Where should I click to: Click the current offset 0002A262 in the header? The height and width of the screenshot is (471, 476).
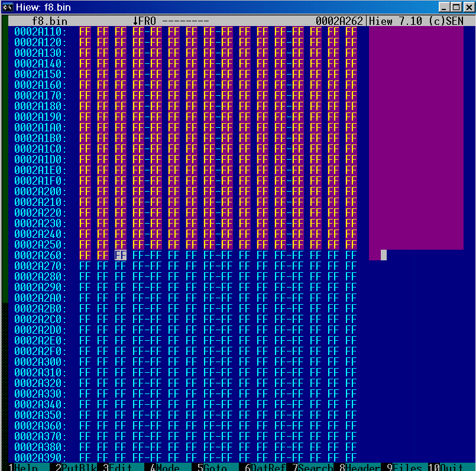point(339,21)
